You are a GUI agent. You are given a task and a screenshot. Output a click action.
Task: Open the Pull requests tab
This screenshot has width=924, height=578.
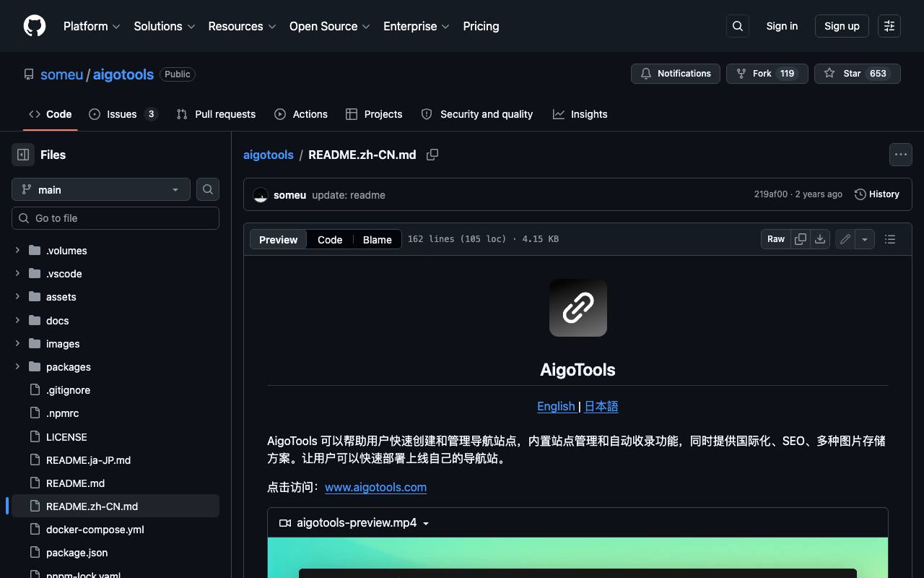(216, 114)
